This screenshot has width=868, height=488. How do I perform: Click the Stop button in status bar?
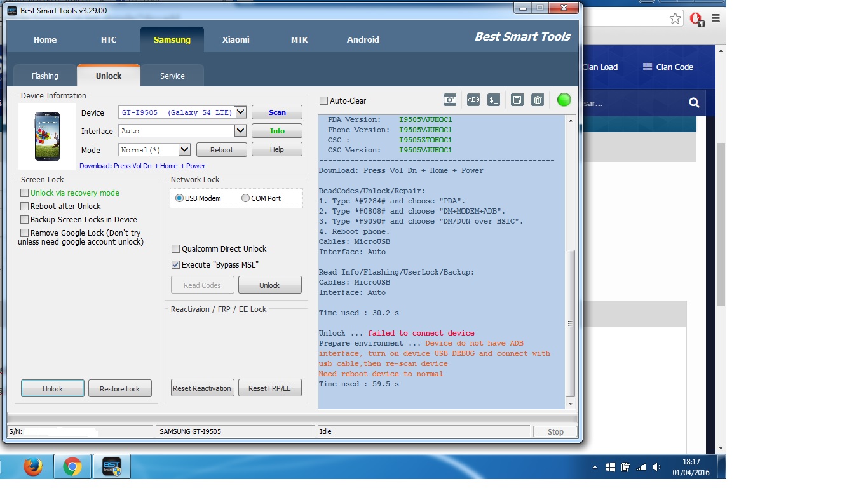pos(555,431)
